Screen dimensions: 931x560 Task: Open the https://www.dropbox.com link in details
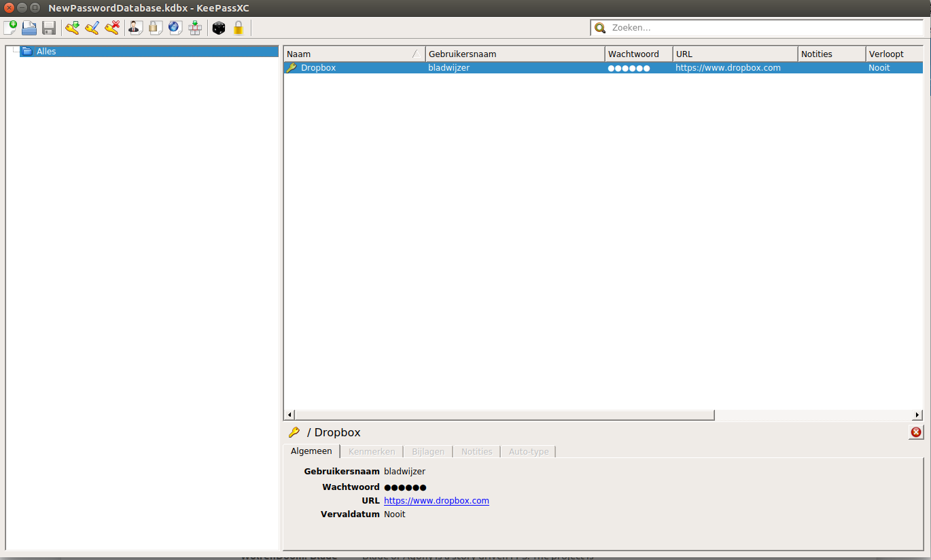[436, 501]
